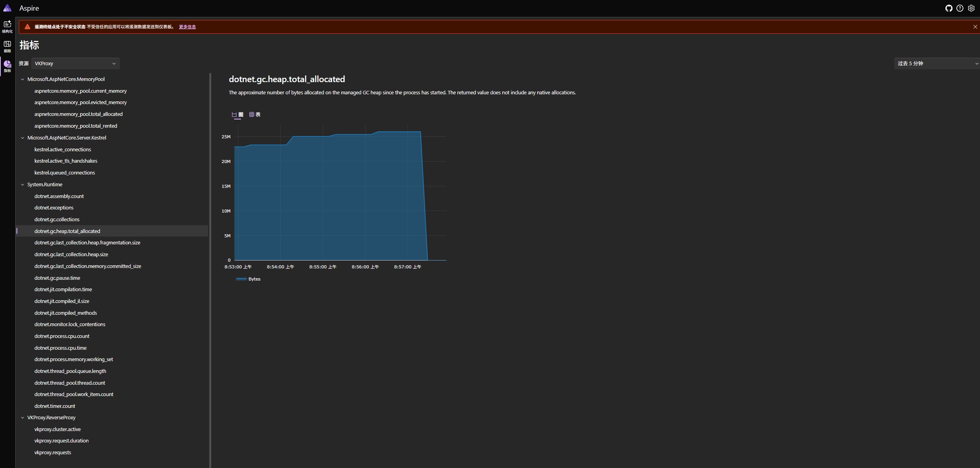
Task: Select the kestrel.active_connections metric
Action: [x=62, y=149]
